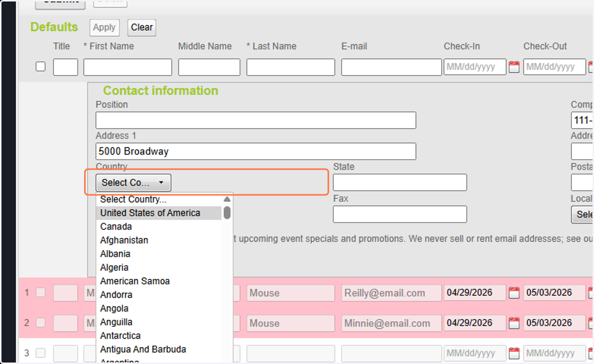Open calendar for Defaults Check-In date

(x=514, y=67)
